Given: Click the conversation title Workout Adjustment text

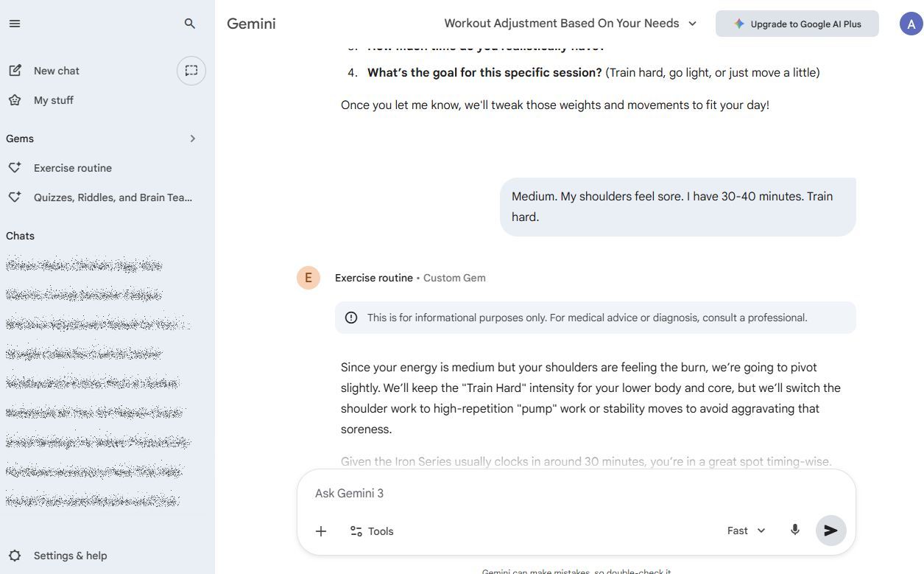Looking at the screenshot, I should [562, 24].
